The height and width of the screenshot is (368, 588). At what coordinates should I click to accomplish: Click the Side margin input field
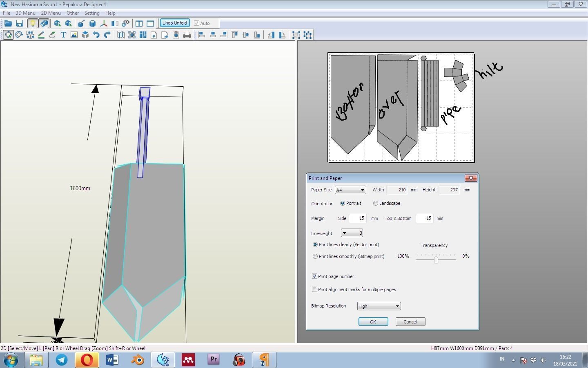click(x=358, y=218)
